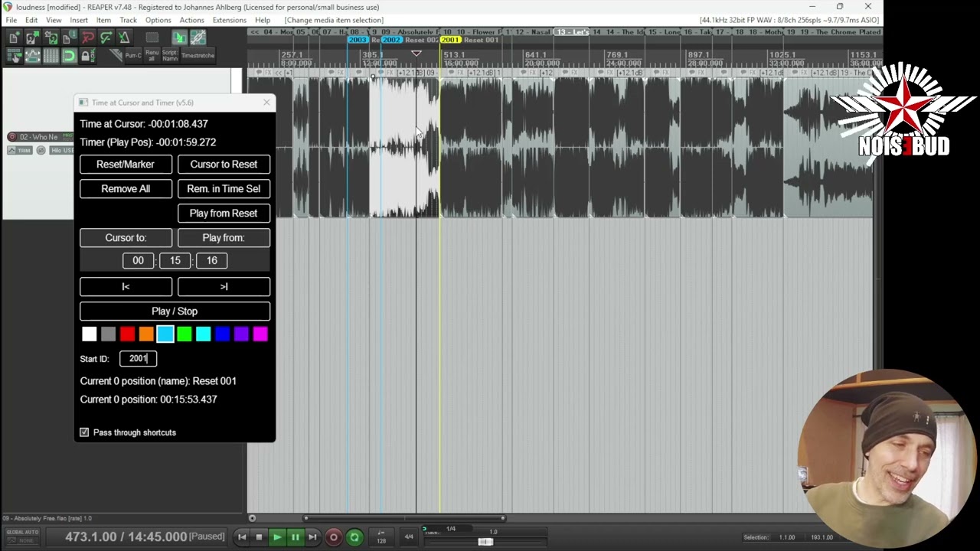The width and height of the screenshot is (980, 551).
Task: Click the seconds field showing 16
Action: [x=212, y=261]
